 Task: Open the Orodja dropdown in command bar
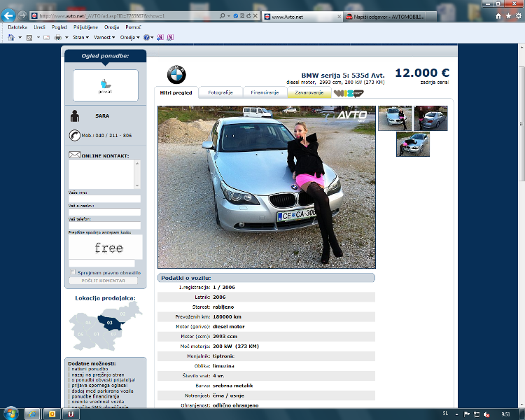[129, 38]
